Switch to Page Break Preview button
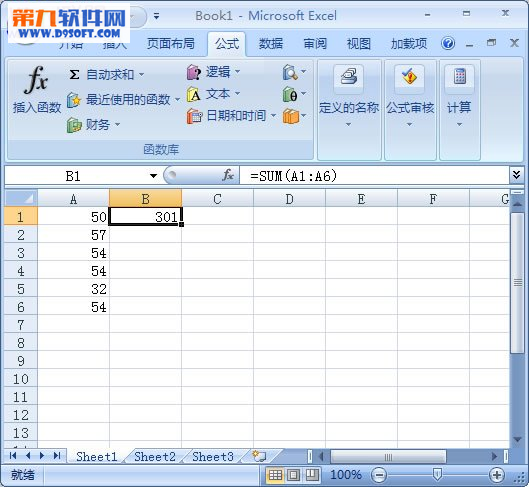Viewport: 531px width, 487px height. tap(312, 475)
